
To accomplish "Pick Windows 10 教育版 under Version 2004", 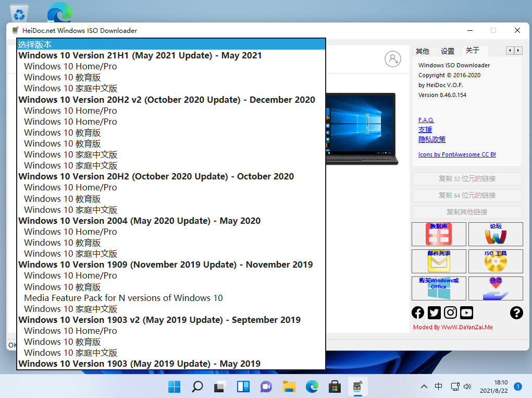I will (x=171, y=243).
